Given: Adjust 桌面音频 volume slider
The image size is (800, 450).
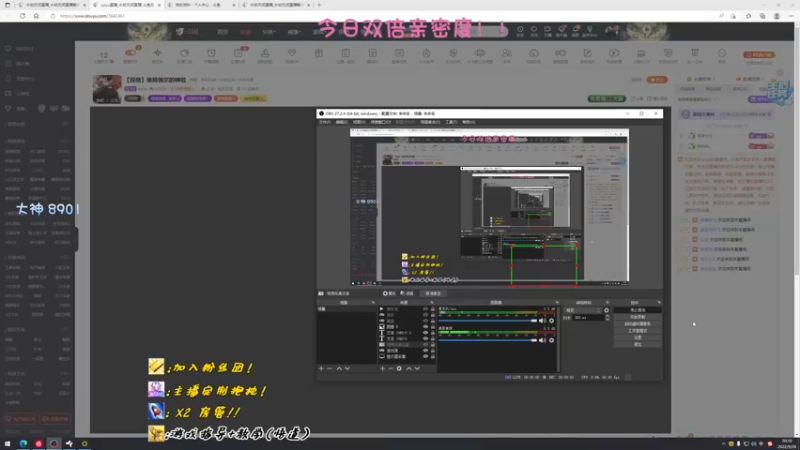Looking at the screenshot, I should coord(488,340).
